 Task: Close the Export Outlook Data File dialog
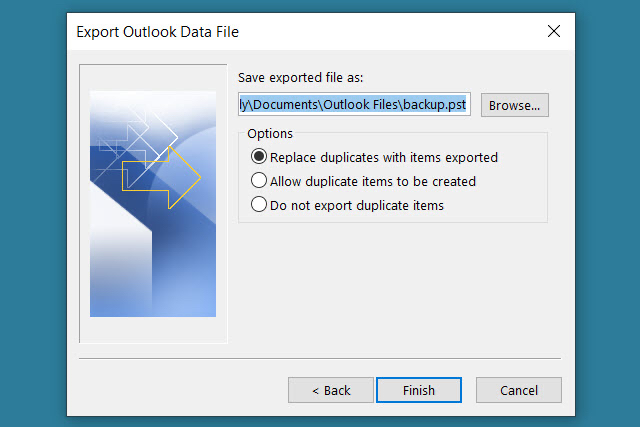554,31
